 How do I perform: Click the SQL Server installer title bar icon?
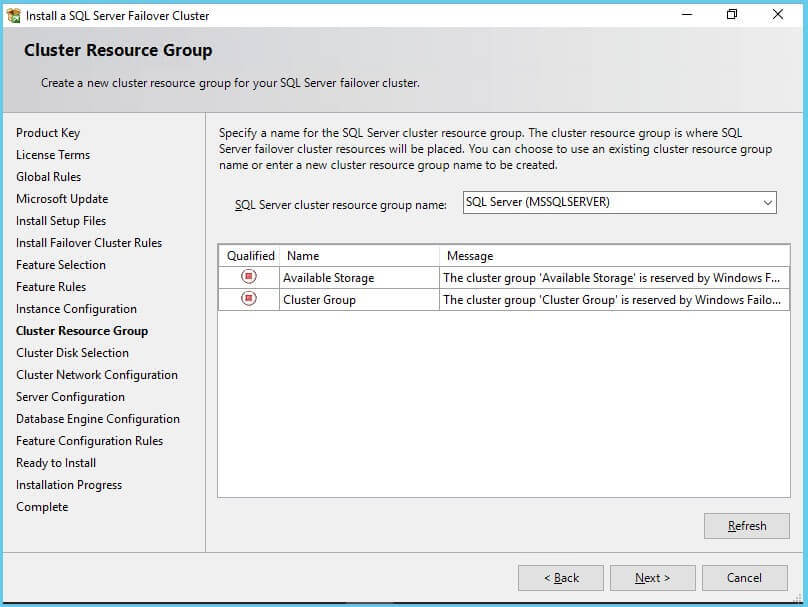click(14, 15)
